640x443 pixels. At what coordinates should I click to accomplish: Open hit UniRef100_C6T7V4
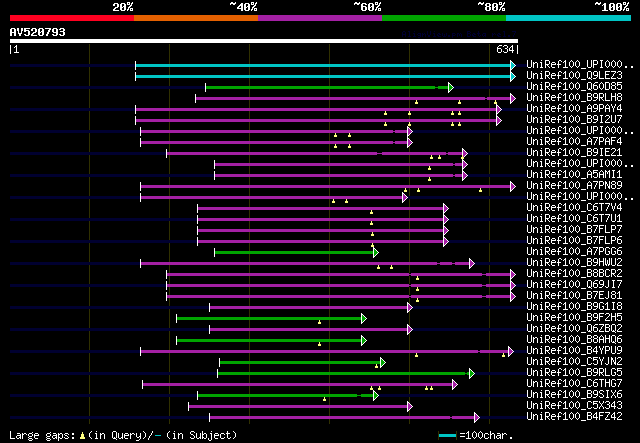pos(574,208)
